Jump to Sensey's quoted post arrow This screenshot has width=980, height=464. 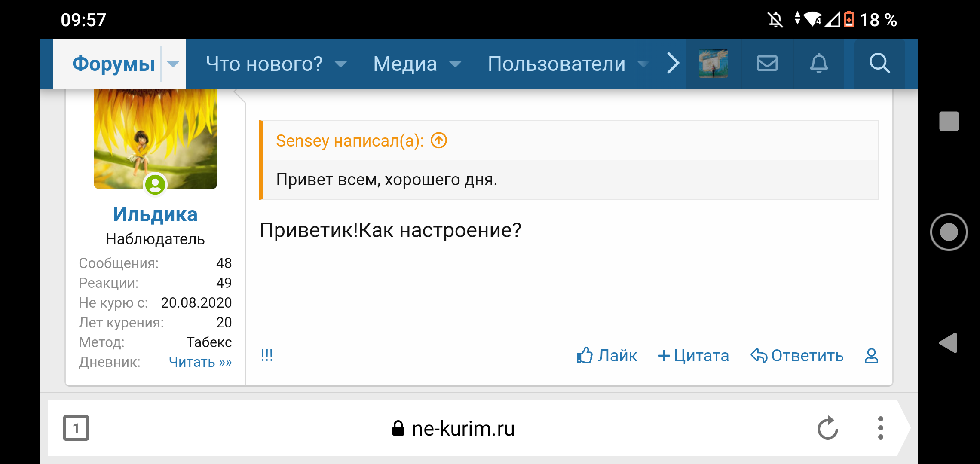tap(439, 140)
